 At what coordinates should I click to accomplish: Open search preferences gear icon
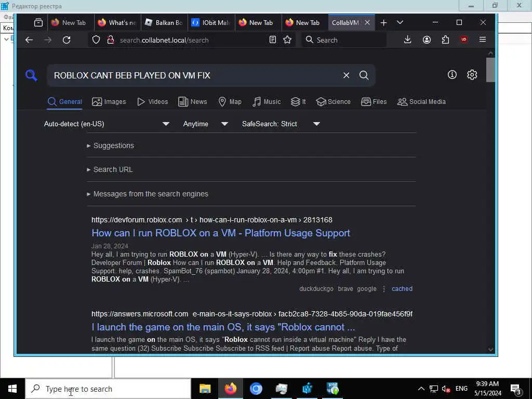tap(472, 75)
